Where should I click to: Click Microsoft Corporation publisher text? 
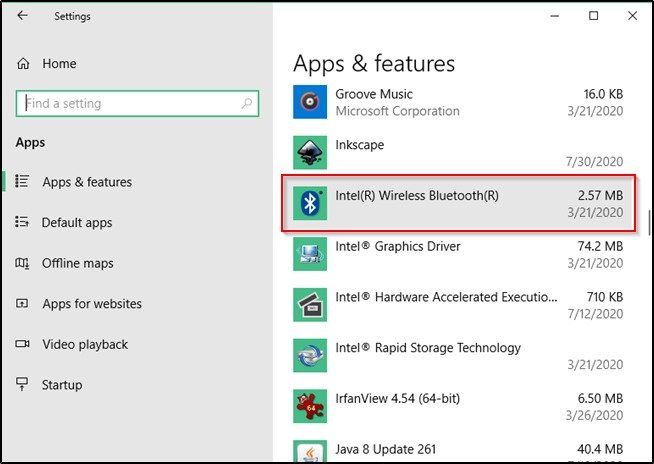click(397, 111)
